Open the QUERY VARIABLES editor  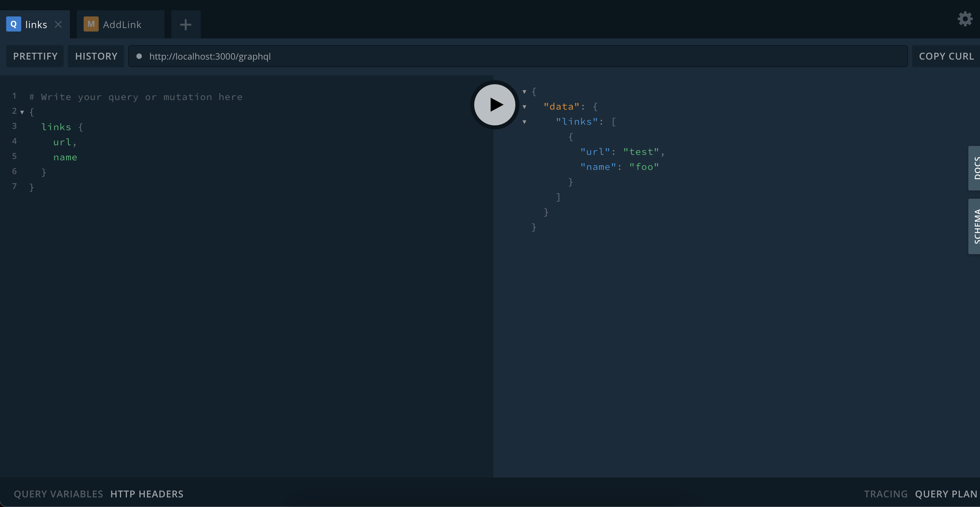point(58,494)
